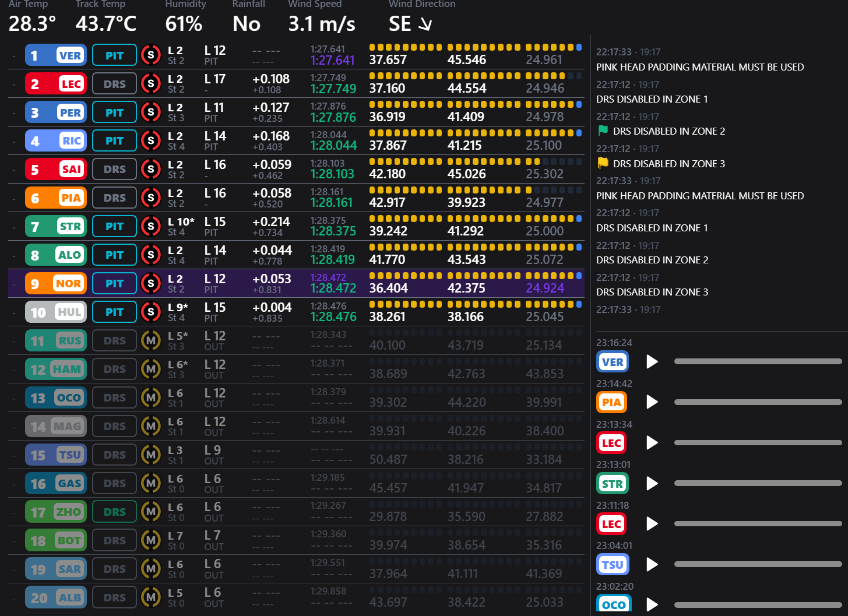This screenshot has width=848, height=616.
Task: Click the medium tyre icon in OCO's row
Action: coord(151,397)
